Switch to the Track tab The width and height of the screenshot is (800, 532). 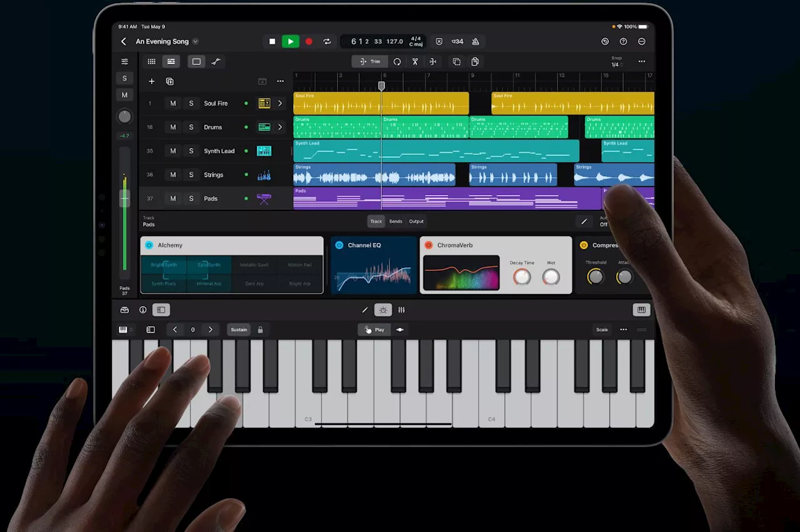(376, 221)
